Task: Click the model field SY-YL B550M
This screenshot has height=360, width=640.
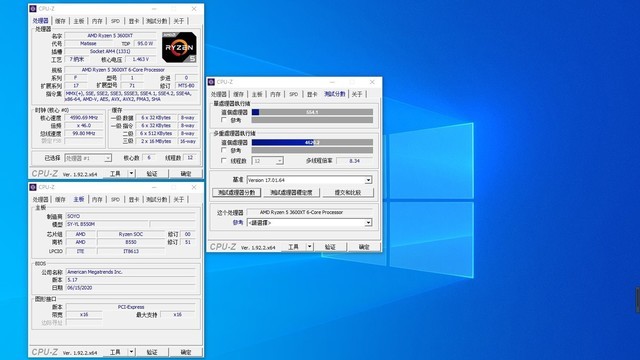Action: 107,224
